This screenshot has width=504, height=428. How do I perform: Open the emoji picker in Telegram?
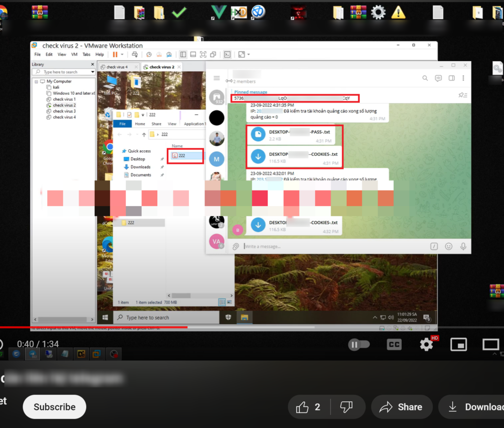pyautogui.click(x=449, y=246)
